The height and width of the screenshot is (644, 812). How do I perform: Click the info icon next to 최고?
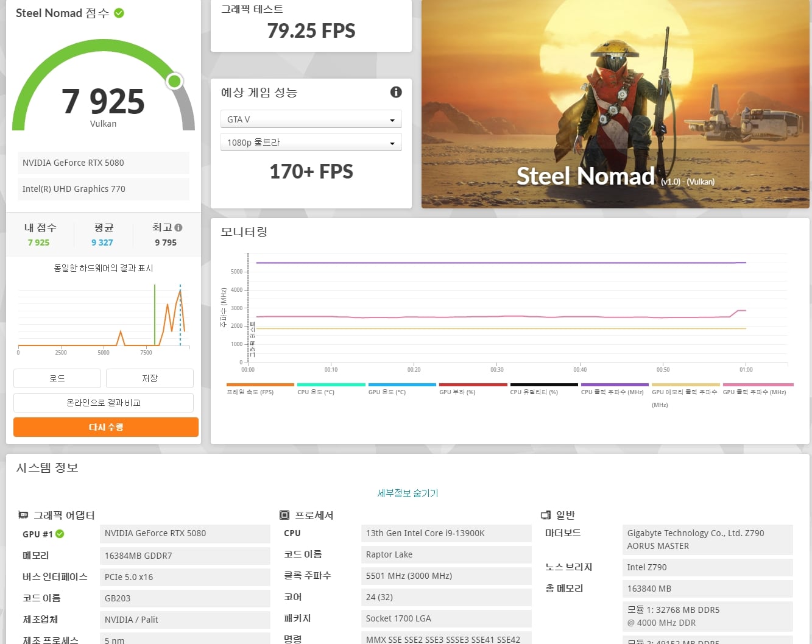pos(178,227)
